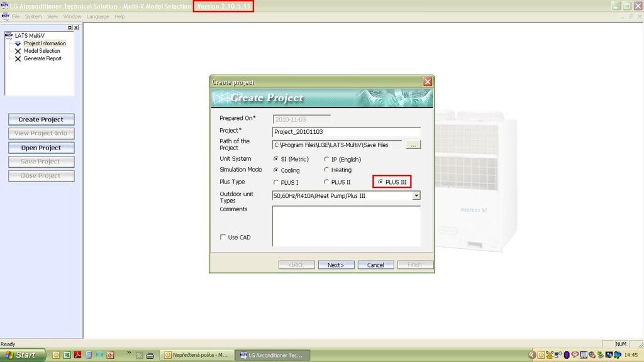Click the Open Project sidebar button
This screenshot has height=362, width=644.
[41, 148]
